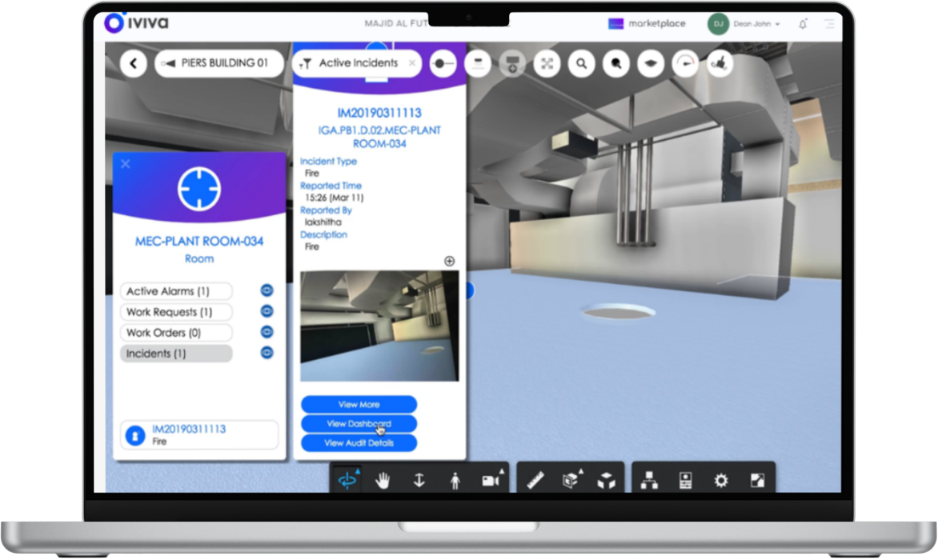Toggle visibility eye for Active Alarms
This screenshot has width=938, height=560.
click(x=267, y=290)
